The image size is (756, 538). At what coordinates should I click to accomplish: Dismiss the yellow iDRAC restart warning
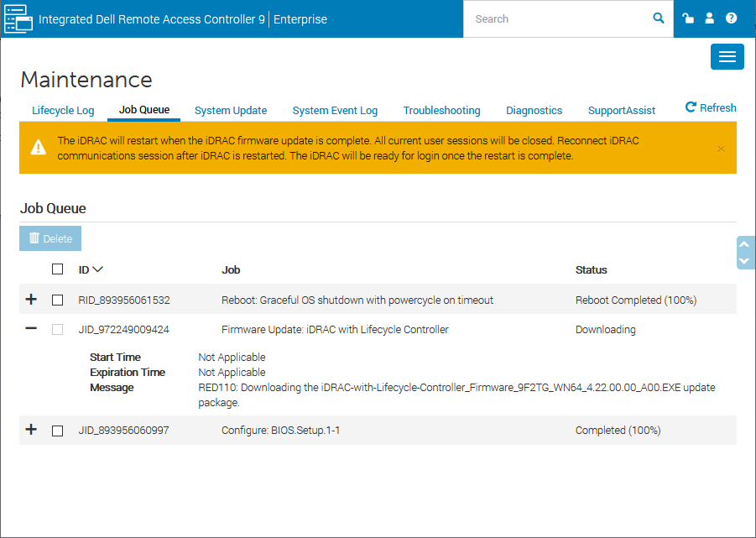[x=721, y=149]
